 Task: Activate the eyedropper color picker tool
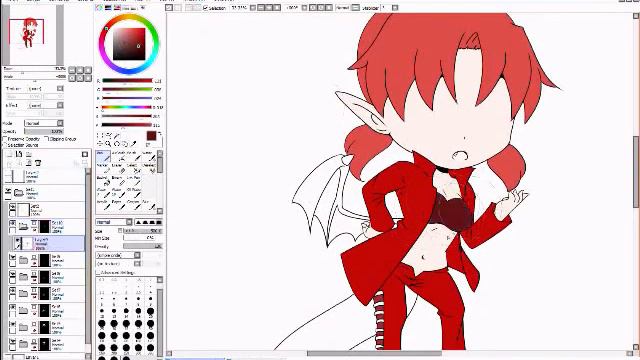point(133,144)
